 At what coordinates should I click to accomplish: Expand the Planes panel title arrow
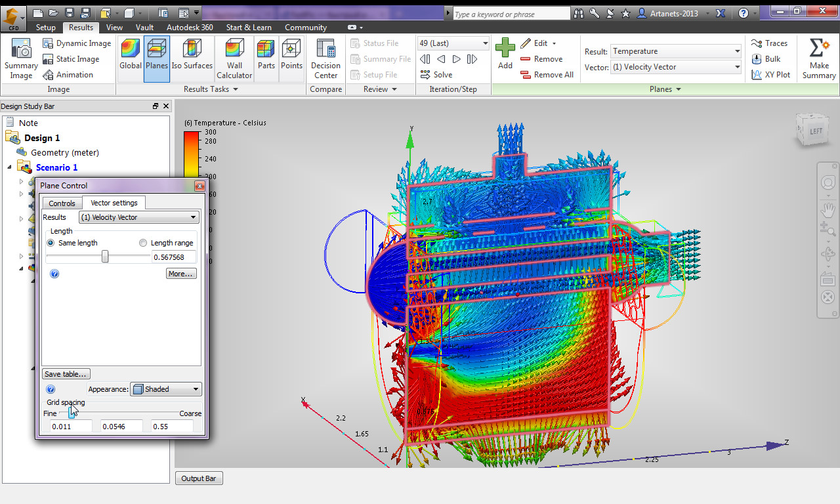678,89
